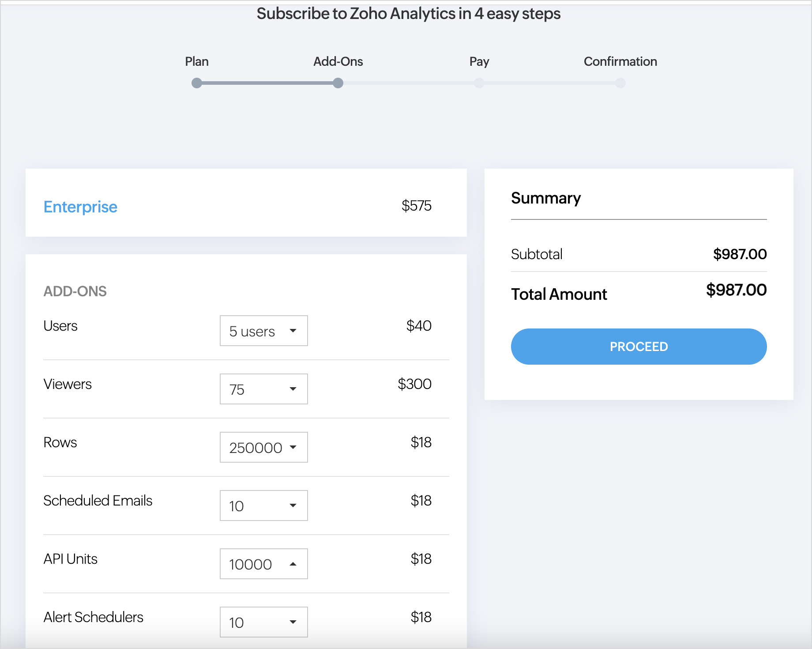
Task: Click the Scheduled Emails row label
Action: (98, 501)
